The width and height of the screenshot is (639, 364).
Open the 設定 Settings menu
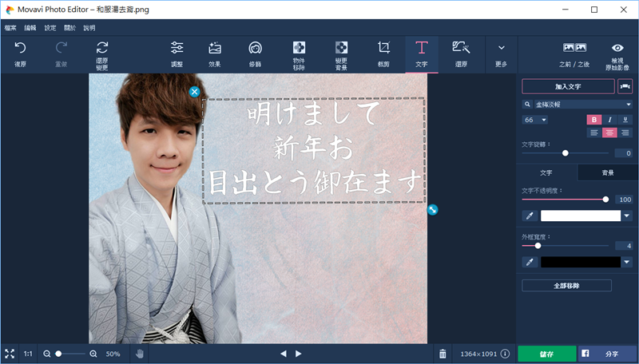[x=50, y=28]
